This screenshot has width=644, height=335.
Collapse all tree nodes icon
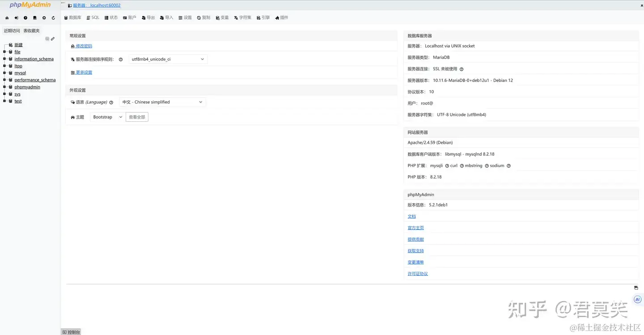[x=47, y=39]
